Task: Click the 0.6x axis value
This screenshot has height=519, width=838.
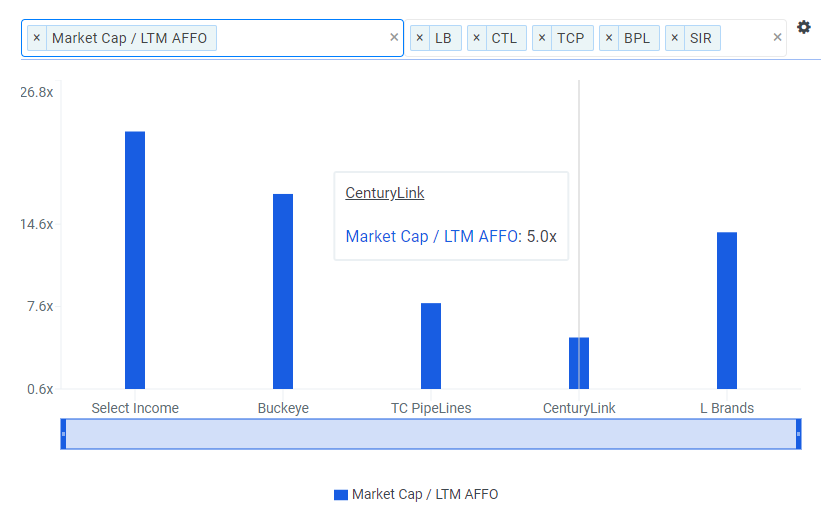Action: 40,389
